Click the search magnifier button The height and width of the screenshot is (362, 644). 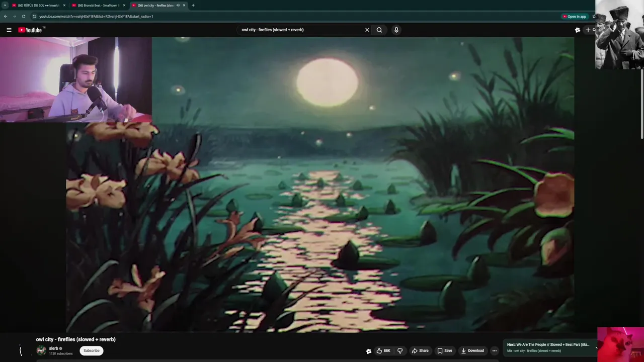(379, 30)
